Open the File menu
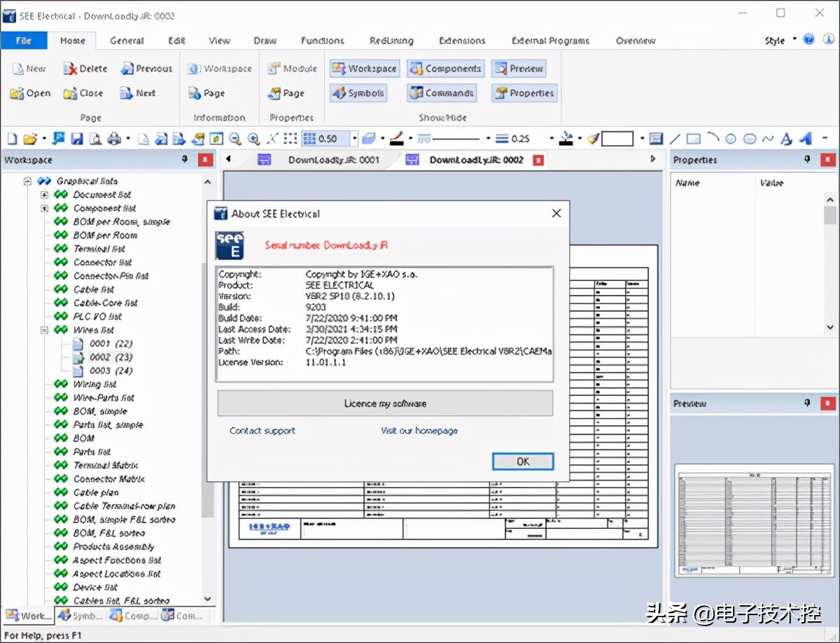This screenshot has width=840, height=643. 24,41
